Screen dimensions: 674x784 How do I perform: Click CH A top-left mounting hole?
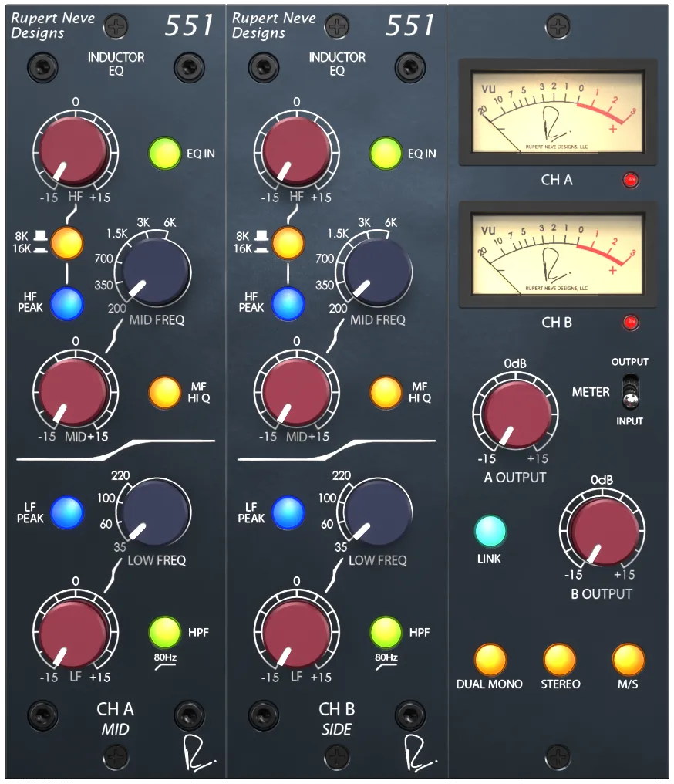[43, 67]
